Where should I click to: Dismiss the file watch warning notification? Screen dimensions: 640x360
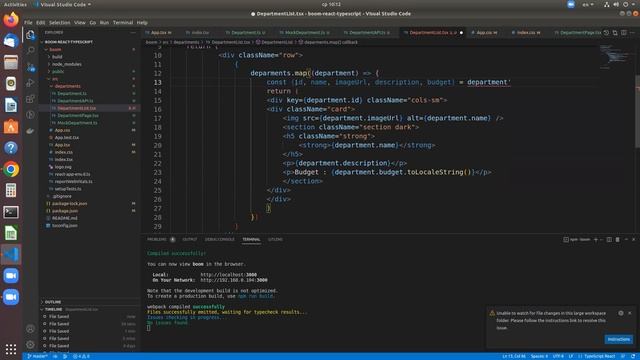[x=630, y=313]
